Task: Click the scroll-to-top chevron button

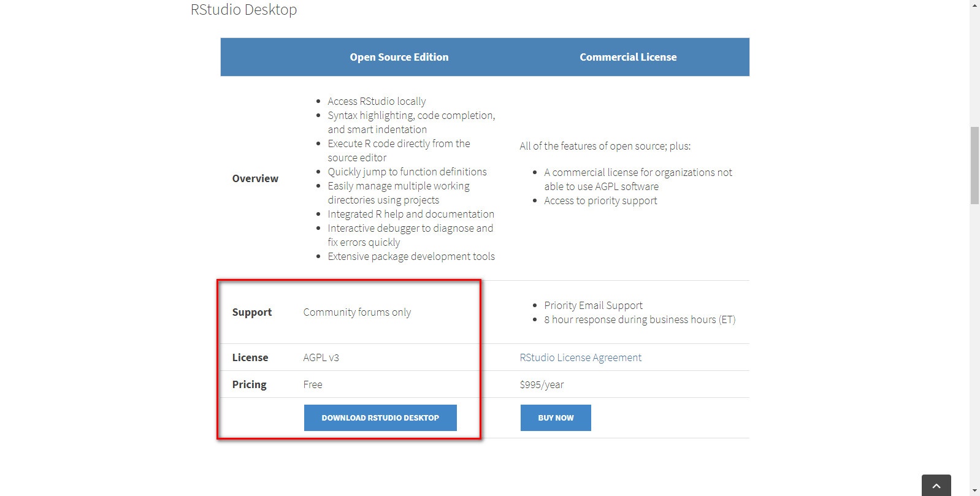Action: point(936,486)
